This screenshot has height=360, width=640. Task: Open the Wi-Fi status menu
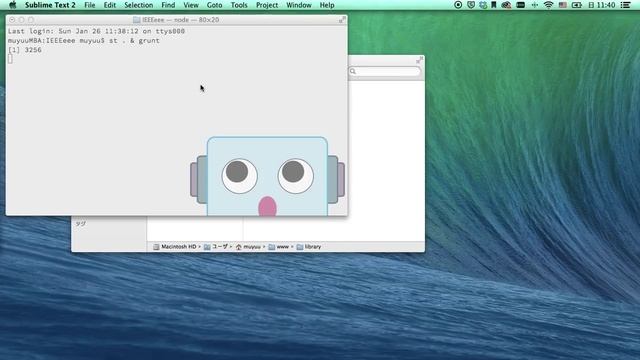tap(549, 5)
